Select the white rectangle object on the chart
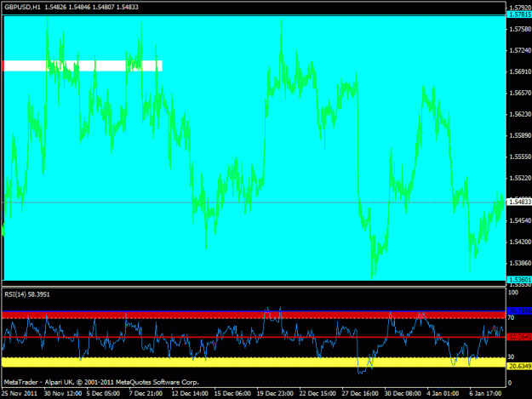532x399 pixels. coord(83,66)
